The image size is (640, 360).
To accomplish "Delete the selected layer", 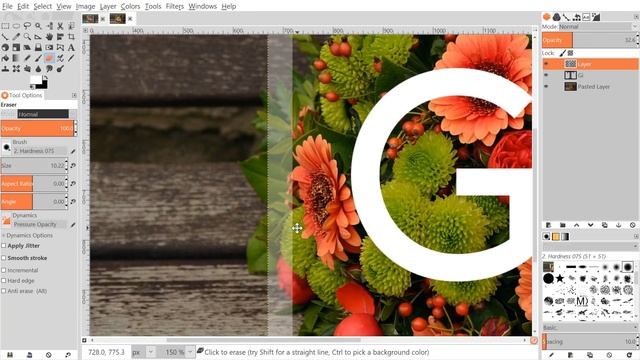I will pos(633,225).
